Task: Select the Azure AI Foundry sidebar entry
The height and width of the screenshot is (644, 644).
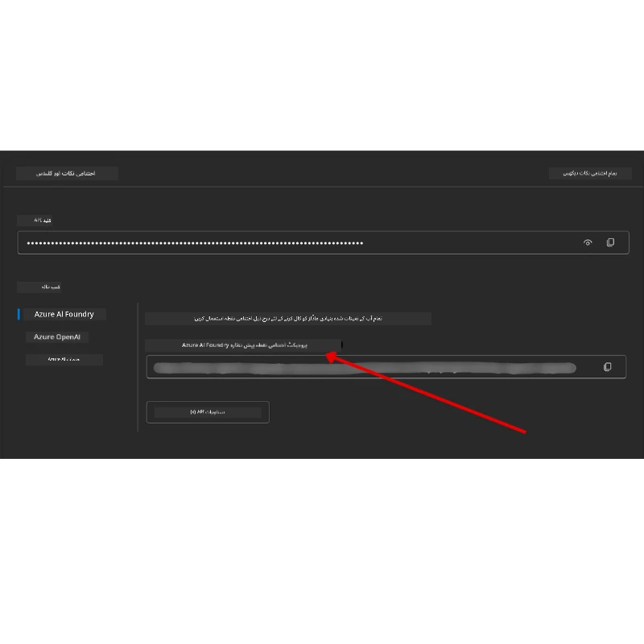Action: tap(64, 314)
